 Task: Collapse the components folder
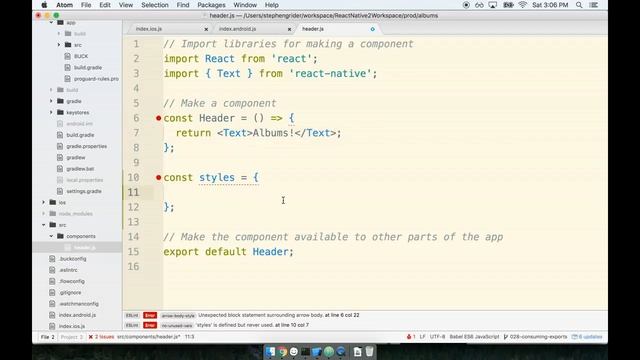pyautogui.click(x=51, y=236)
